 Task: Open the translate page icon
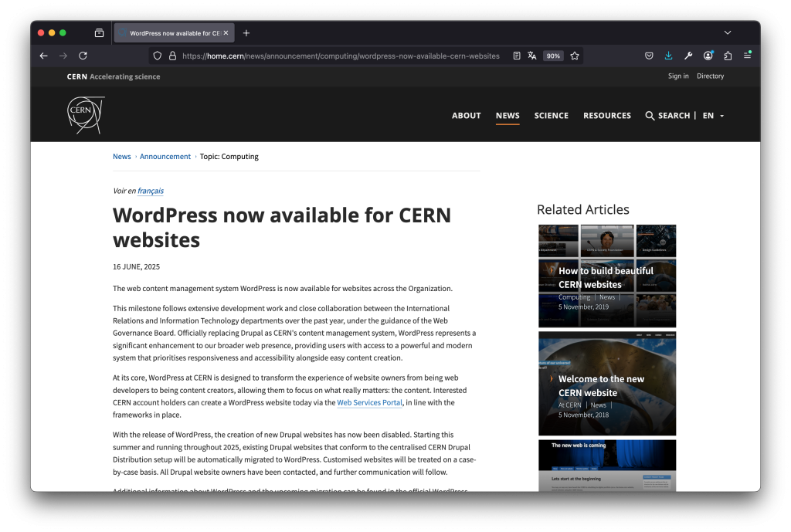[x=532, y=56]
